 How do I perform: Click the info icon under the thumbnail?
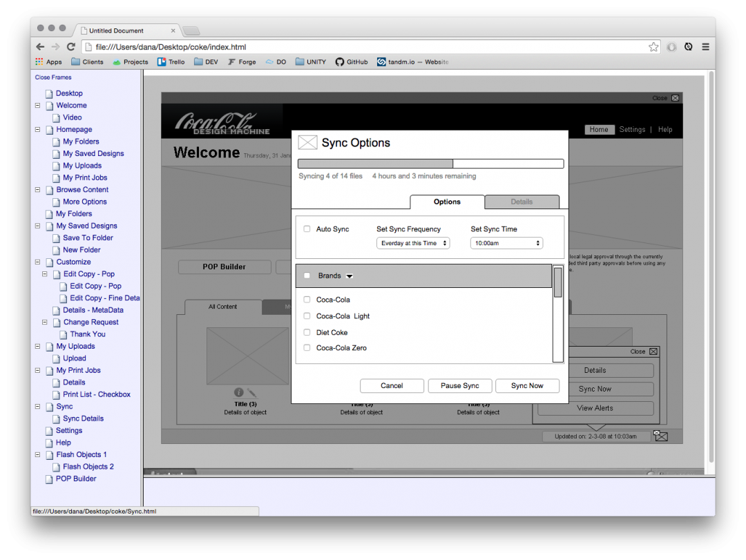(239, 392)
